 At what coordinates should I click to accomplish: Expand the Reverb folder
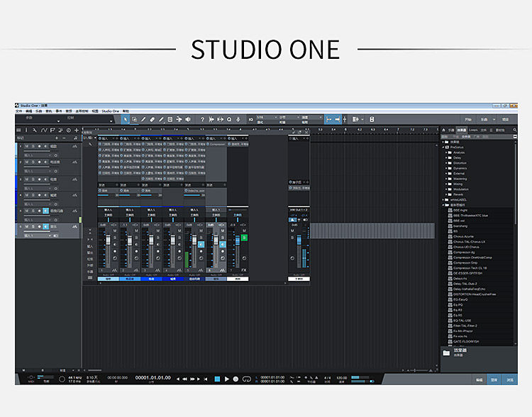click(x=446, y=194)
